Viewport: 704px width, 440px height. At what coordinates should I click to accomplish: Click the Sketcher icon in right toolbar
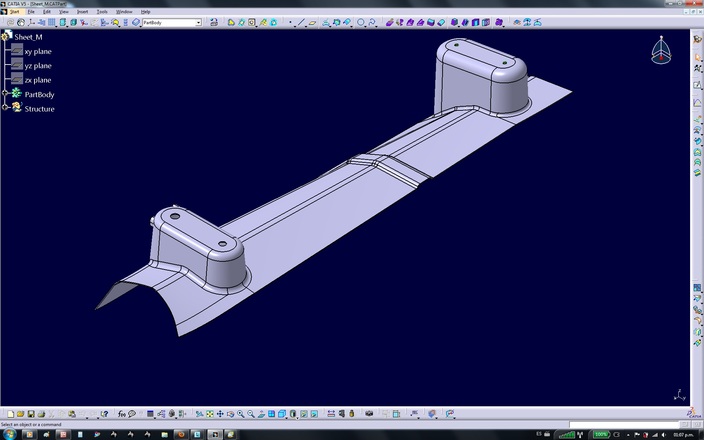(x=697, y=84)
